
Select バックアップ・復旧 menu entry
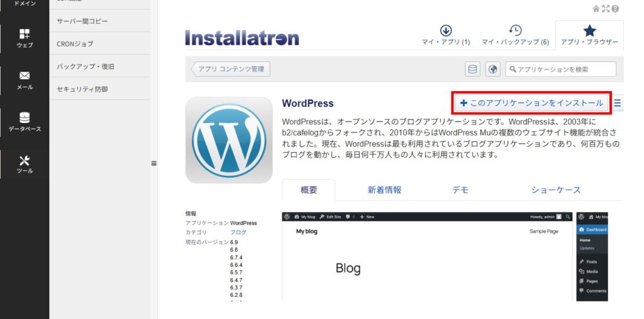click(x=100, y=66)
